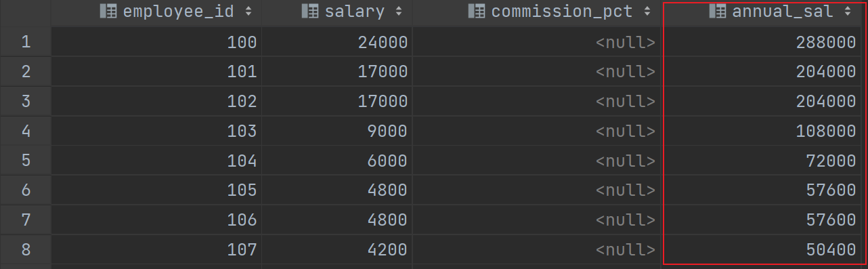Sort by salary using sort arrows

click(399, 12)
